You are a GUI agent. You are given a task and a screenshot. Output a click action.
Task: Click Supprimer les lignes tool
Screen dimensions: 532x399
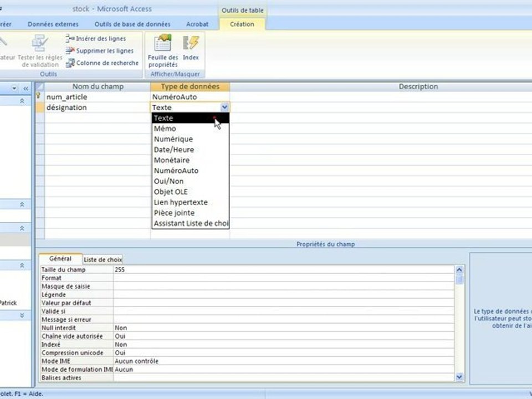(100, 50)
